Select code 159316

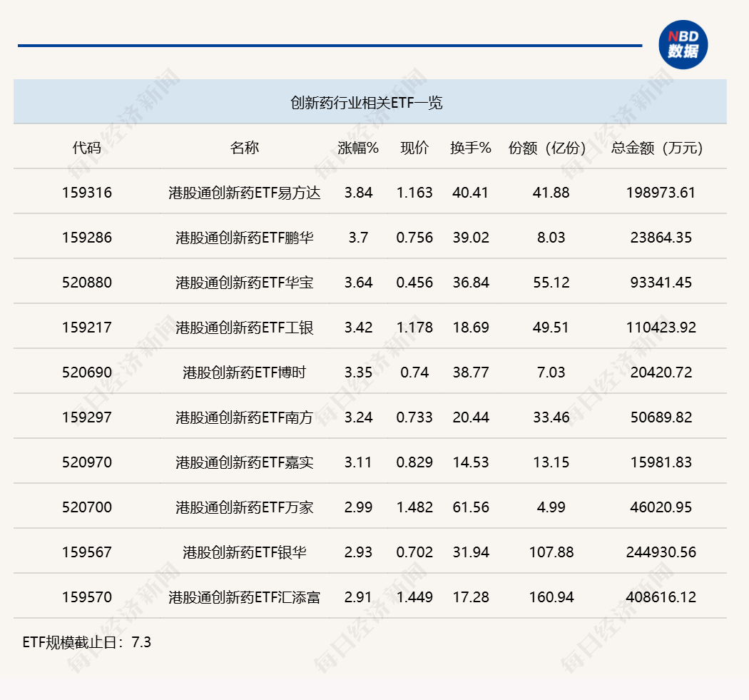click(87, 193)
